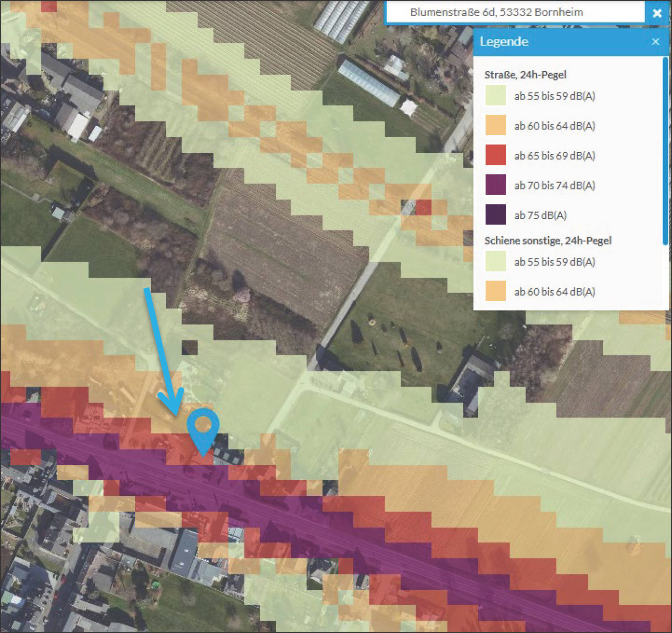
Task: Click the Legende panel title
Action: 504,42
